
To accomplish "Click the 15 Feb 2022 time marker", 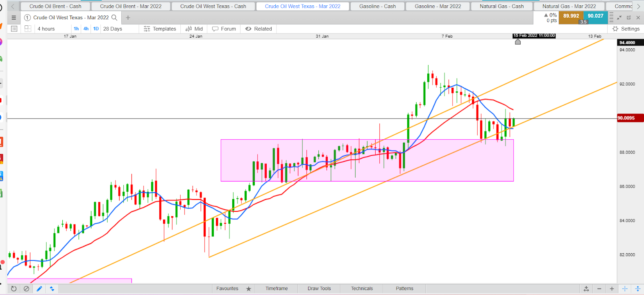I will coord(534,36).
